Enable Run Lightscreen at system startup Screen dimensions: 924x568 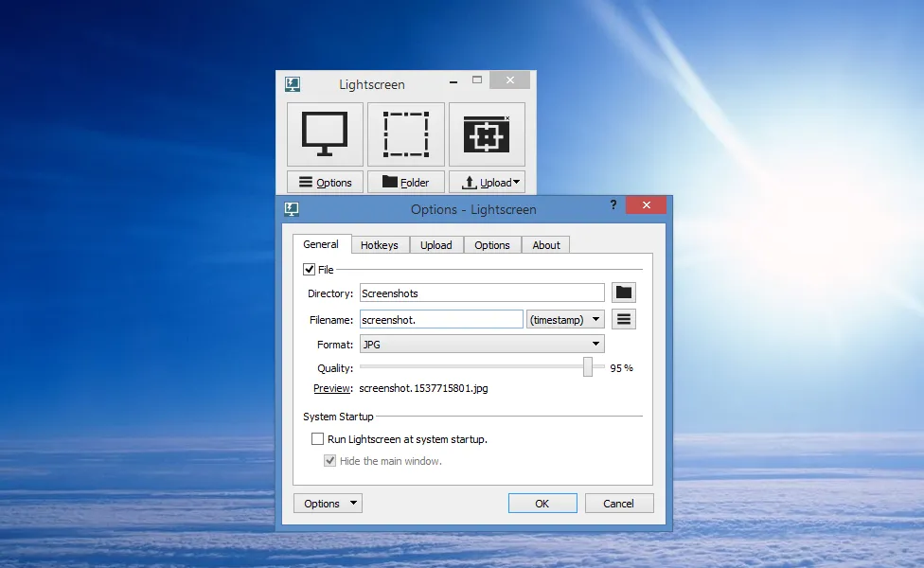click(x=318, y=439)
